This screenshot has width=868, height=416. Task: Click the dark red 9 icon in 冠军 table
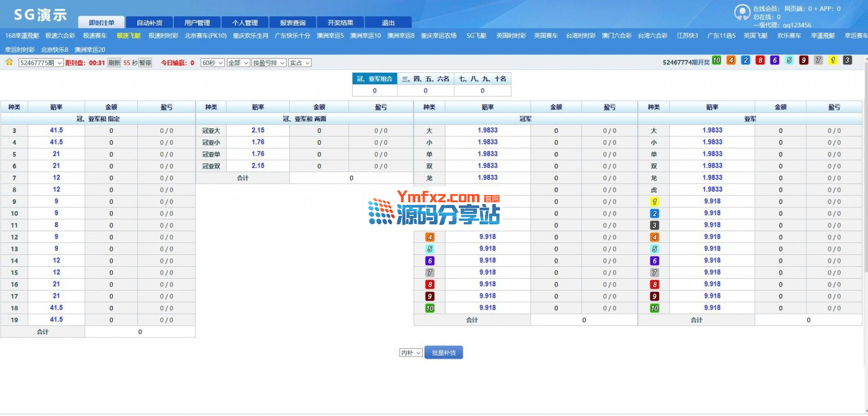[x=429, y=296]
